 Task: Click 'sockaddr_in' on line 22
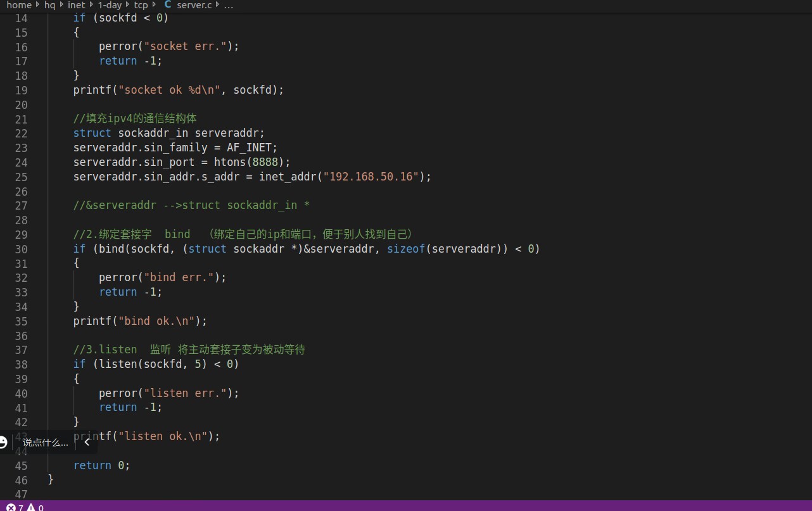[x=153, y=133]
